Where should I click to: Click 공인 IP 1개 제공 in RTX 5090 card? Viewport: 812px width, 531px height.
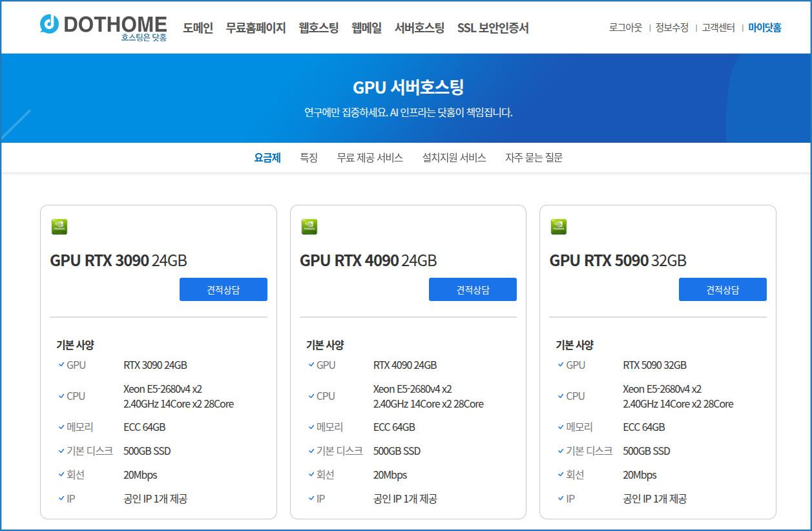[655, 499]
